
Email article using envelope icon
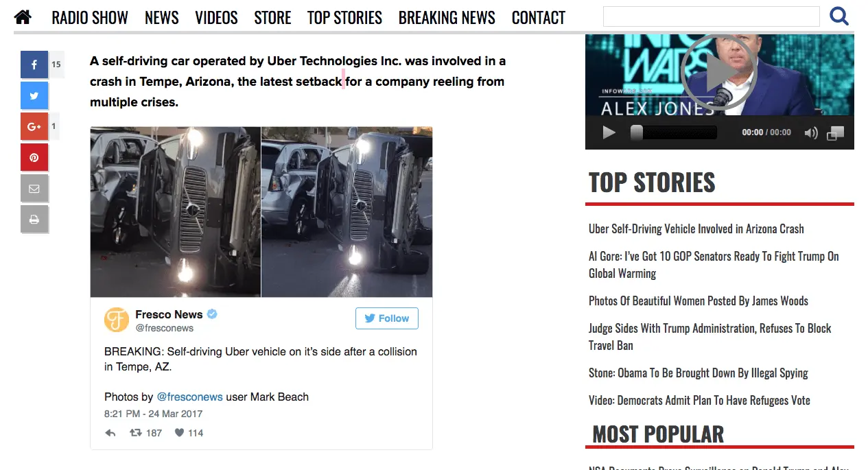click(x=34, y=189)
